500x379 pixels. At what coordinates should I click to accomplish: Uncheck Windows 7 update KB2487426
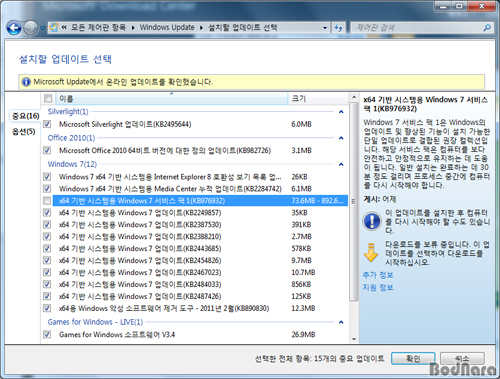[47, 296]
